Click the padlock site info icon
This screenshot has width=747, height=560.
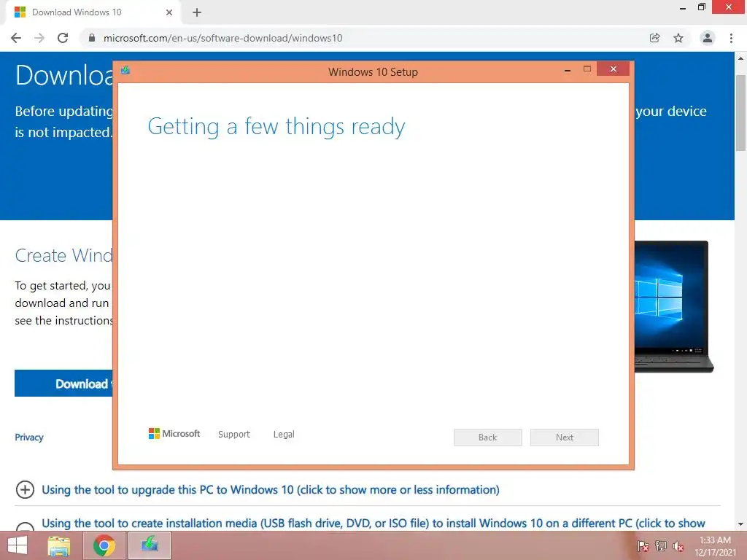[92, 38]
